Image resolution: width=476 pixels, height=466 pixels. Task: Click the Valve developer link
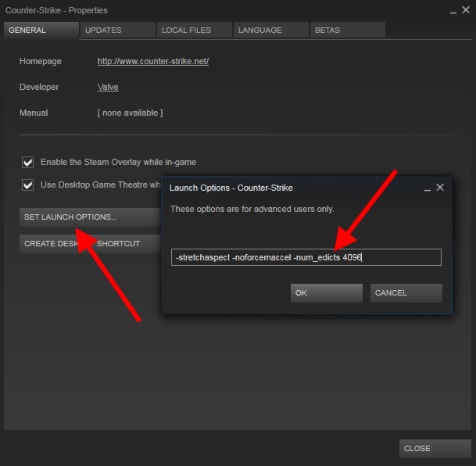pos(108,87)
